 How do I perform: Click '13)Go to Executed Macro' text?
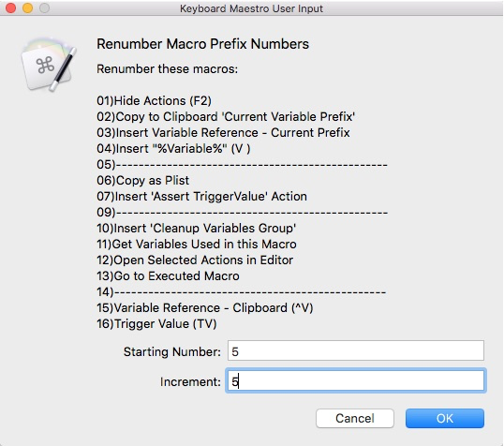[168, 275]
